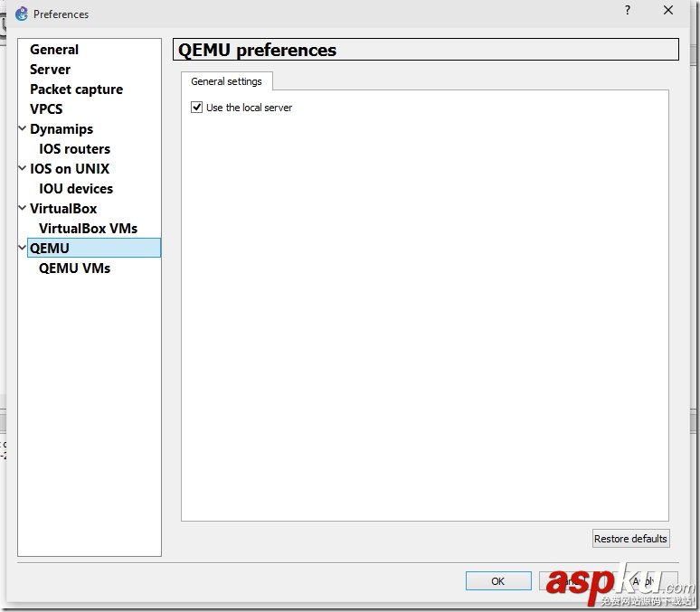Collapse the QEMU tree node
Viewport: 700px width, 612px height.
coord(23,248)
